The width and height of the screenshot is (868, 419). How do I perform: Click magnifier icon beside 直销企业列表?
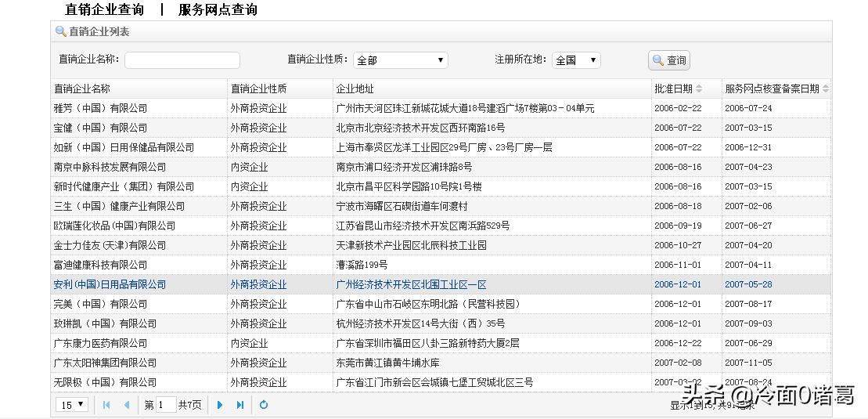[x=61, y=31]
